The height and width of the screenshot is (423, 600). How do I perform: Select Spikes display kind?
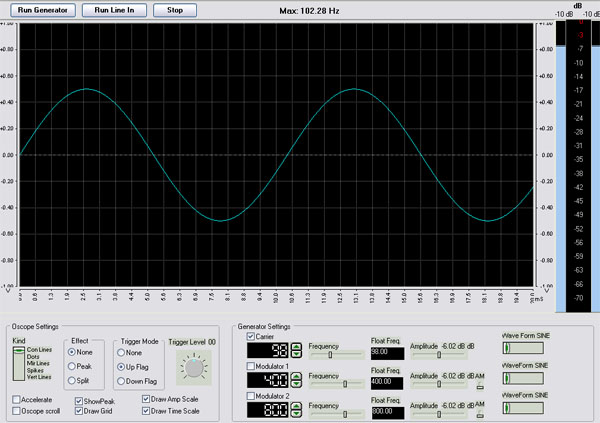pos(35,370)
